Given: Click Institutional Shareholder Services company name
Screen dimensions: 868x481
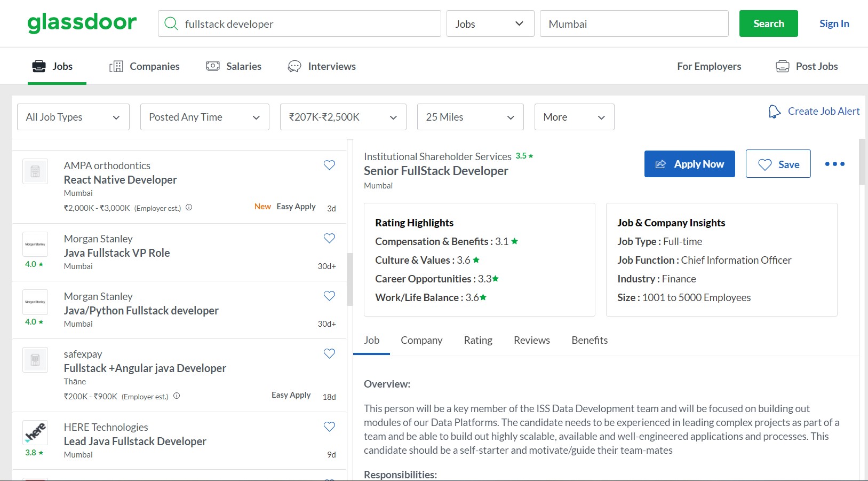Looking at the screenshot, I should (437, 156).
